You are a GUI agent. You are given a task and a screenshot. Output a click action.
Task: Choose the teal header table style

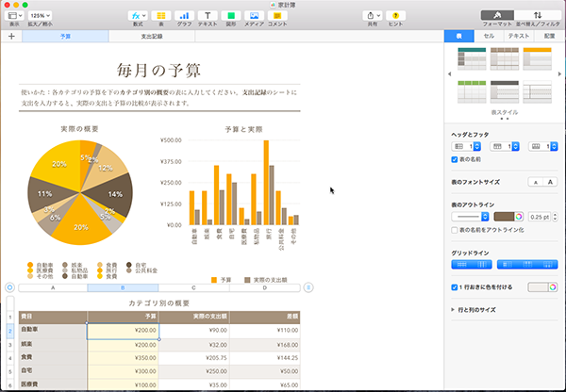472,58
